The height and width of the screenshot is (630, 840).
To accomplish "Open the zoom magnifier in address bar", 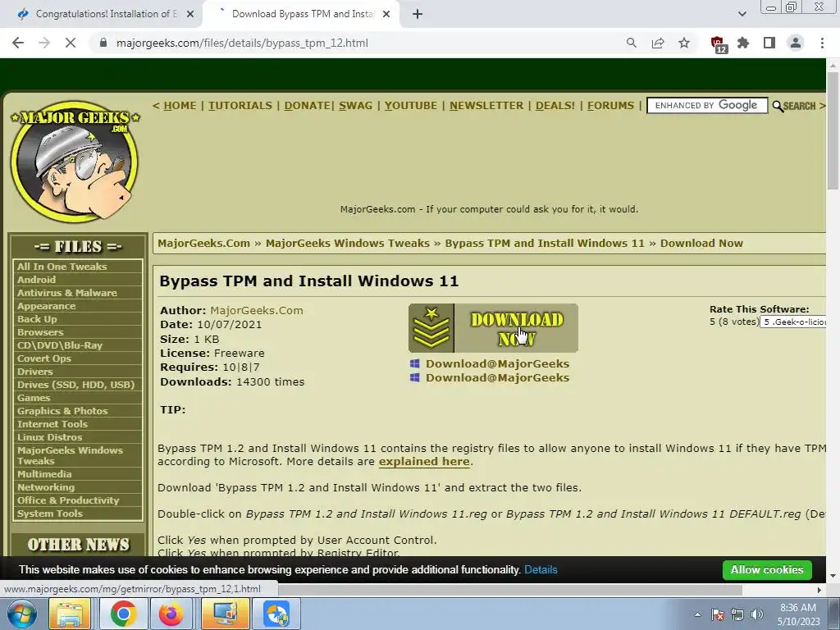I will click(x=632, y=43).
